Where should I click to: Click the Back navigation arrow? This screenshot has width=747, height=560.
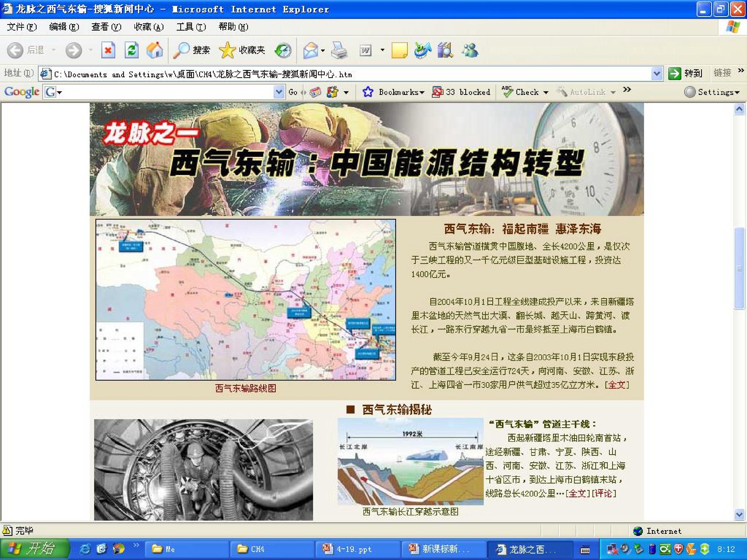tap(15, 51)
